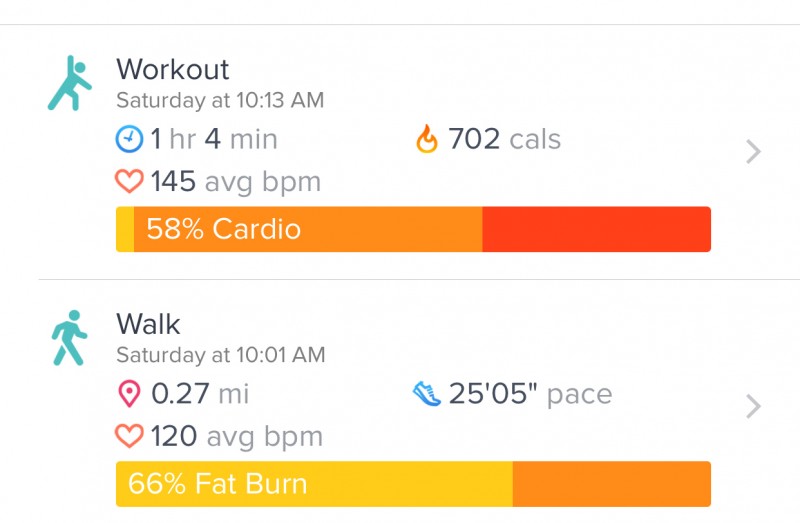Click the Workout exercise figure icon
Screen dimensions: 800x523
pos(70,83)
